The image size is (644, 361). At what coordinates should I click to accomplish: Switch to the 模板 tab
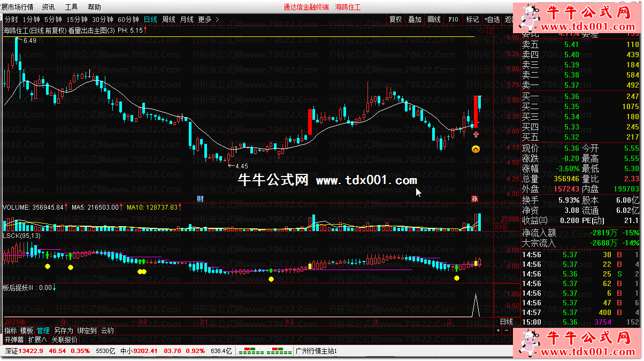[27, 331]
